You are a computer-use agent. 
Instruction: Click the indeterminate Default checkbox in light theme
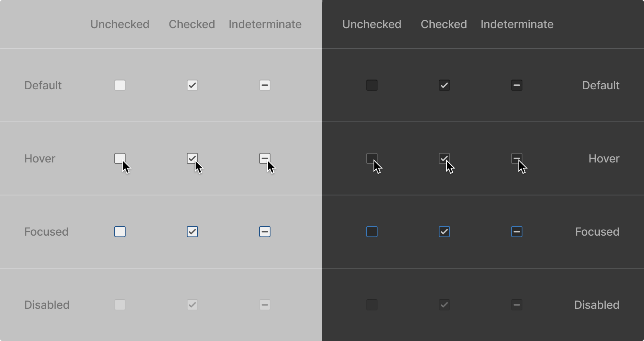click(x=264, y=85)
